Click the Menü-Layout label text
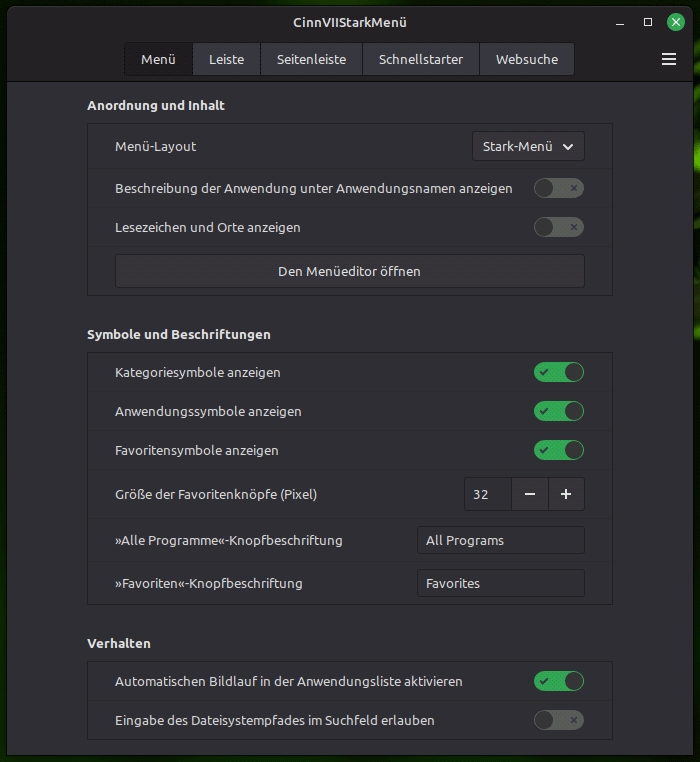700x762 pixels. click(x=156, y=146)
